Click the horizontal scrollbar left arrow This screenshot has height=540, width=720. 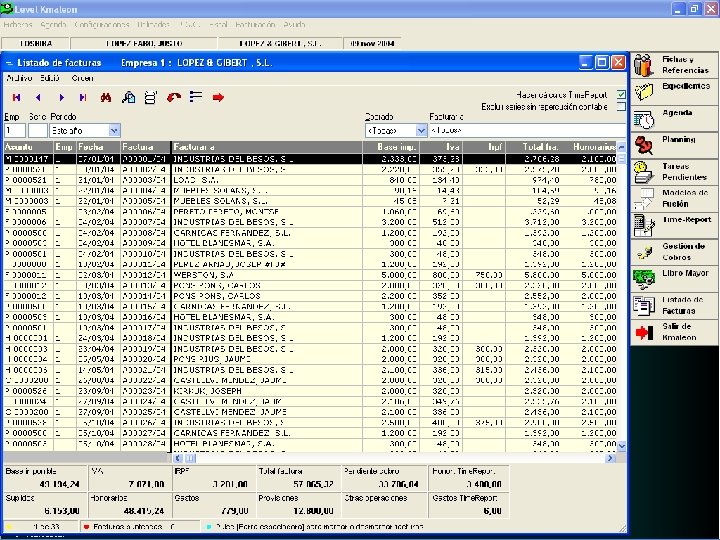click(178, 458)
